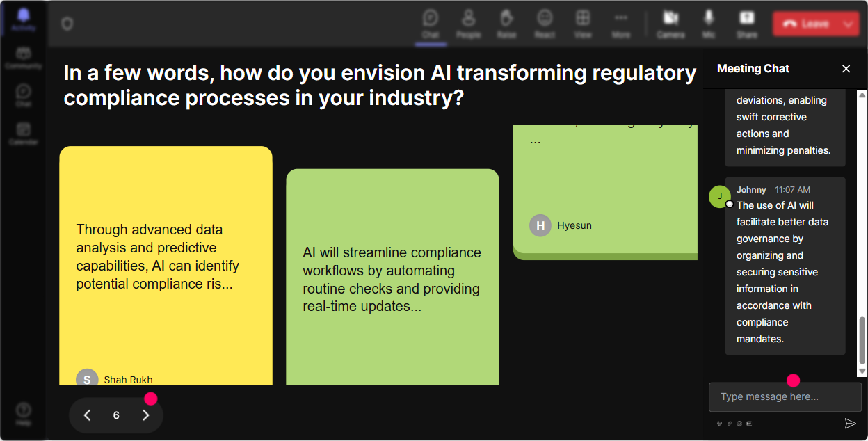Viewport: 868px width, 441px height.
Task: Click Shah Rukh's avatar on yellow card
Action: pos(87,377)
